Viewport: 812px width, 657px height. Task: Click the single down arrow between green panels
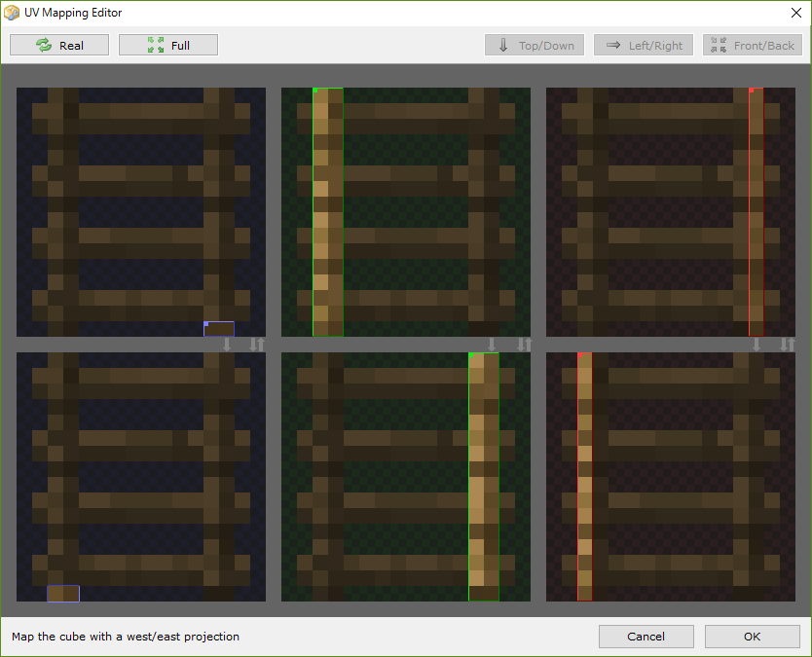pos(492,345)
